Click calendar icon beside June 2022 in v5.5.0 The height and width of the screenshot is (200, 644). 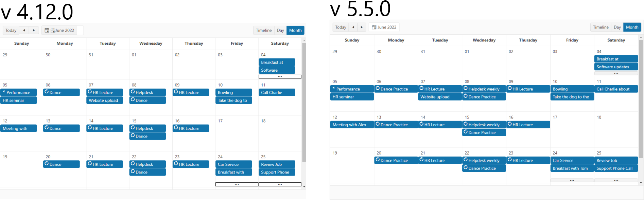coord(374,27)
